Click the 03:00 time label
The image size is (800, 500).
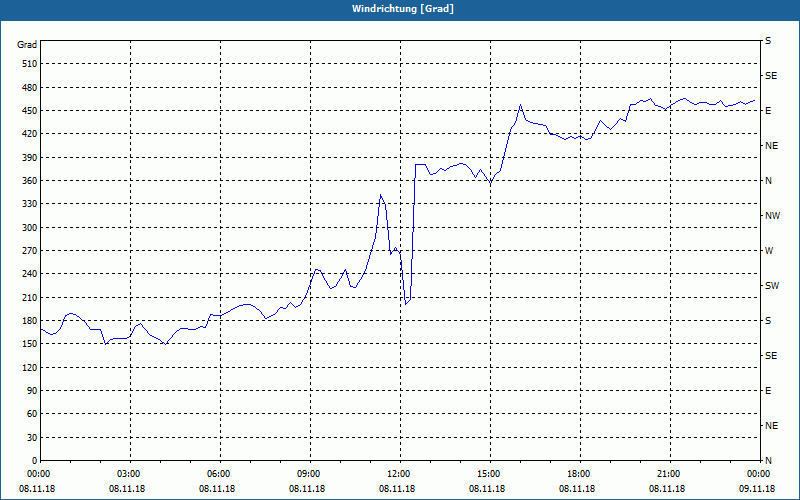tap(131, 474)
